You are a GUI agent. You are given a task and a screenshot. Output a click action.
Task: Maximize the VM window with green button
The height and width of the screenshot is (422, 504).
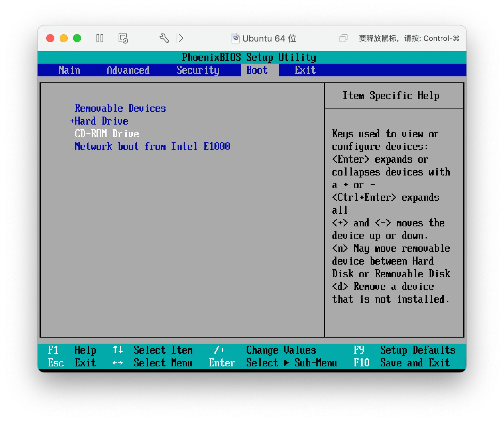[x=77, y=38]
